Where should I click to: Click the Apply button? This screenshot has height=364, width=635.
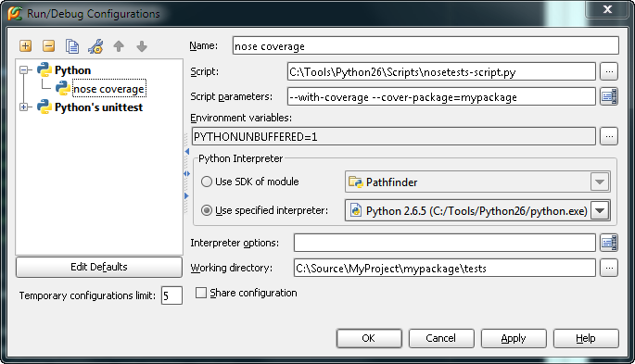click(514, 338)
